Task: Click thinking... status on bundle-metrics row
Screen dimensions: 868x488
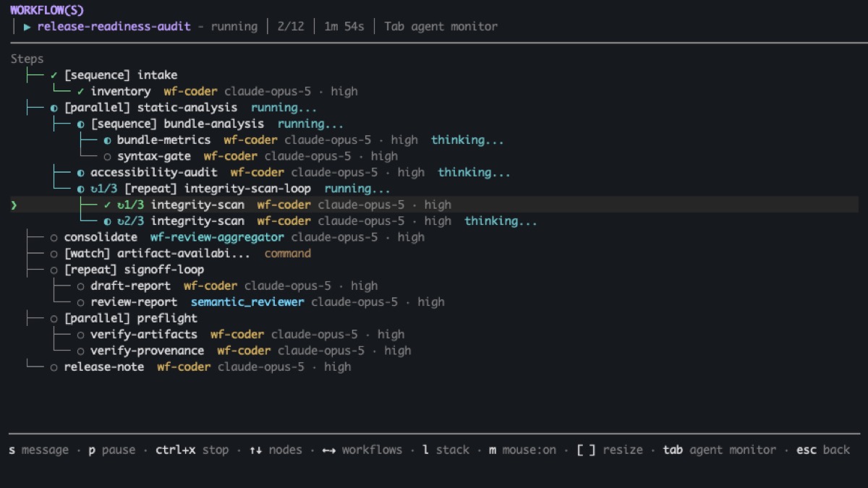Action: 467,140
